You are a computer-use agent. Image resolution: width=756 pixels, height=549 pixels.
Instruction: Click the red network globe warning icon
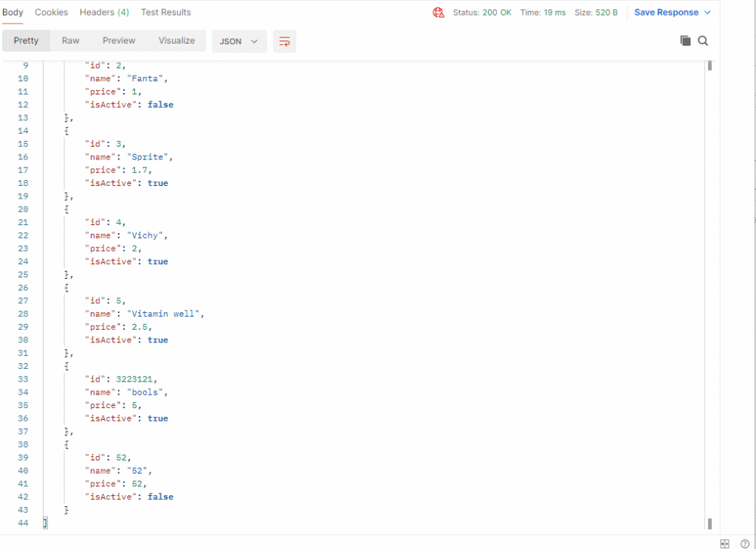(x=439, y=13)
